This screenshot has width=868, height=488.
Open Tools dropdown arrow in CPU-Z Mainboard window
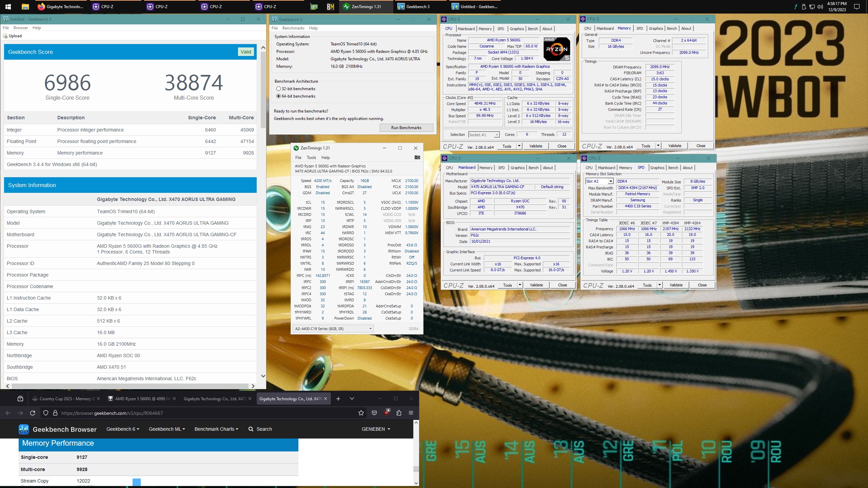pyautogui.click(x=520, y=285)
